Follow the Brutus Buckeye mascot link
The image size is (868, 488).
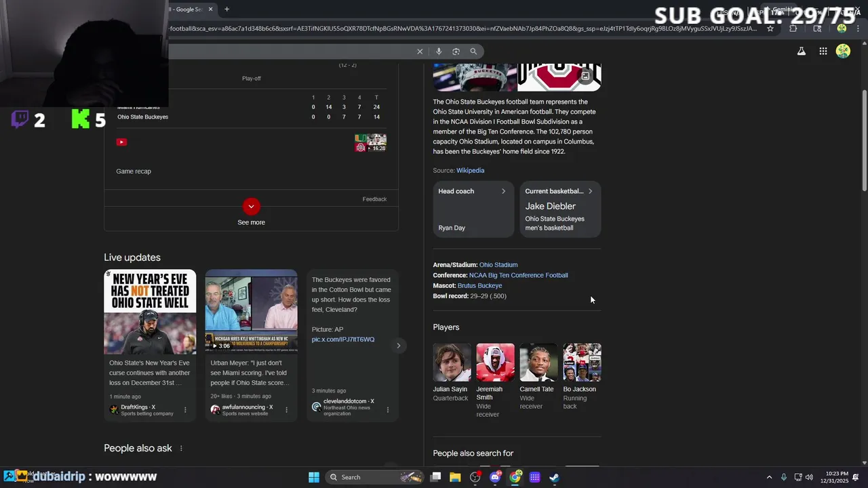coord(479,286)
